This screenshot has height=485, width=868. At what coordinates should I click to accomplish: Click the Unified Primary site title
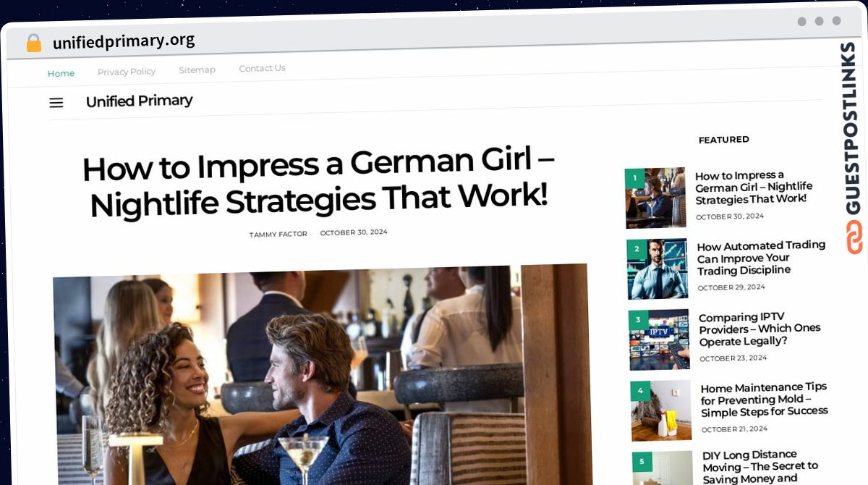tap(139, 101)
